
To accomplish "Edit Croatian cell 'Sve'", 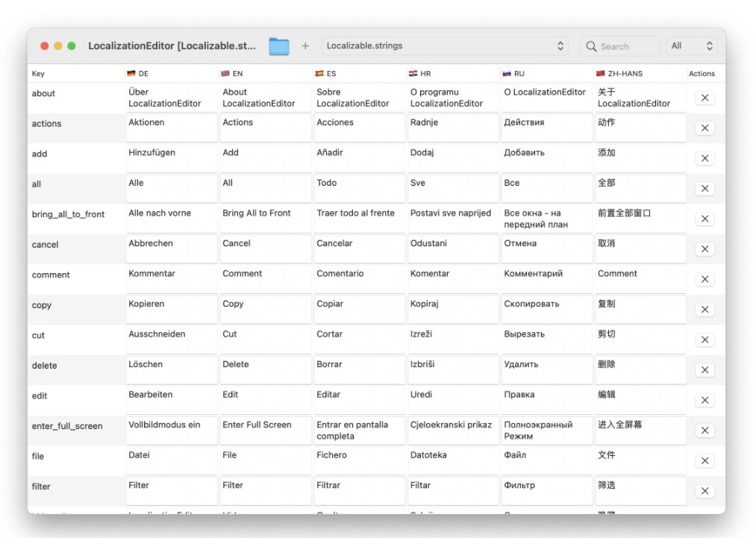I will [453, 189].
